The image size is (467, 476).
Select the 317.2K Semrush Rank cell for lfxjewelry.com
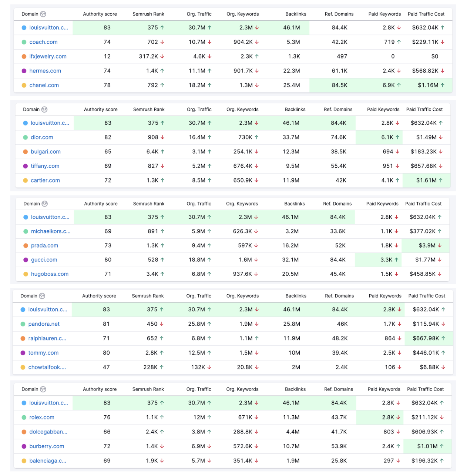(151, 57)
